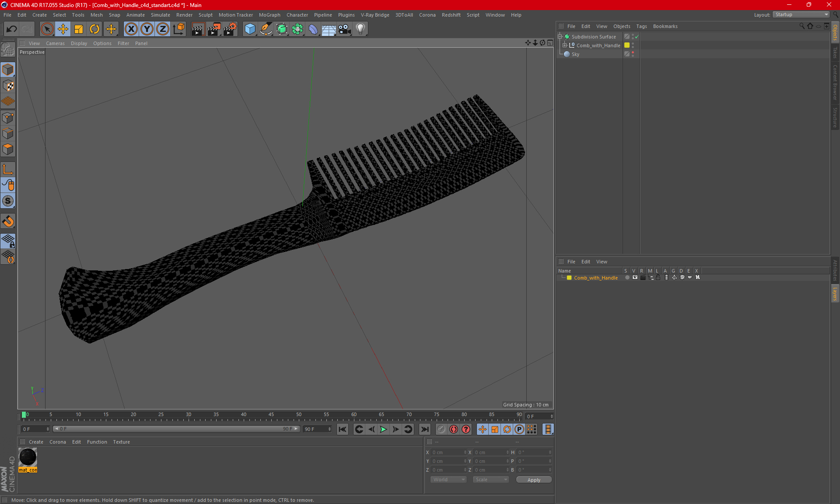
Task: Open the MoGraph menu
Action: pos(269,15)
